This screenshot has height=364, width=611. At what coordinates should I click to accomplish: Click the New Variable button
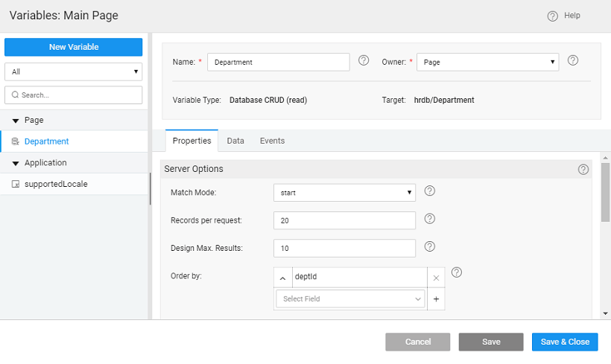pos(73,47)
